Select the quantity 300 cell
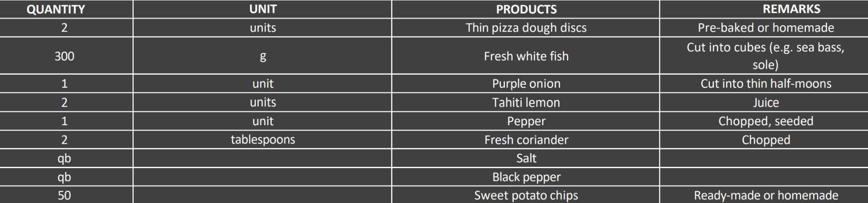This screenshot has width=868, height=203. point(64,56)
